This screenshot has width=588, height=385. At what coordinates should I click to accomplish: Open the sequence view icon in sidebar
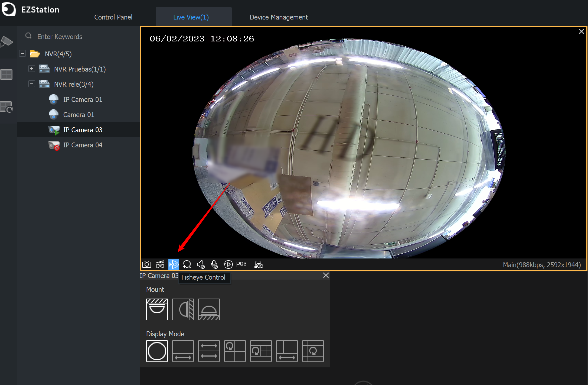click(x=7, y=107)
